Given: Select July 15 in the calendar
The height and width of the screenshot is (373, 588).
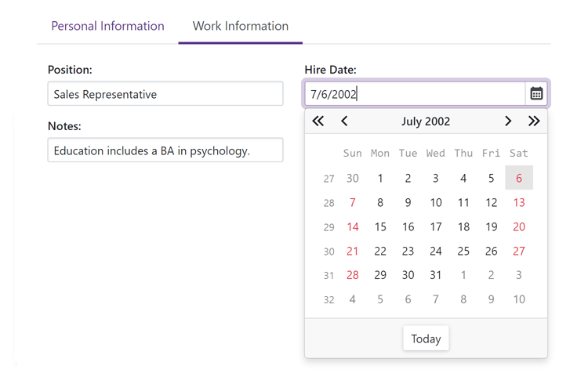Looking at the screenshot, I should click(x=380, y=227).
